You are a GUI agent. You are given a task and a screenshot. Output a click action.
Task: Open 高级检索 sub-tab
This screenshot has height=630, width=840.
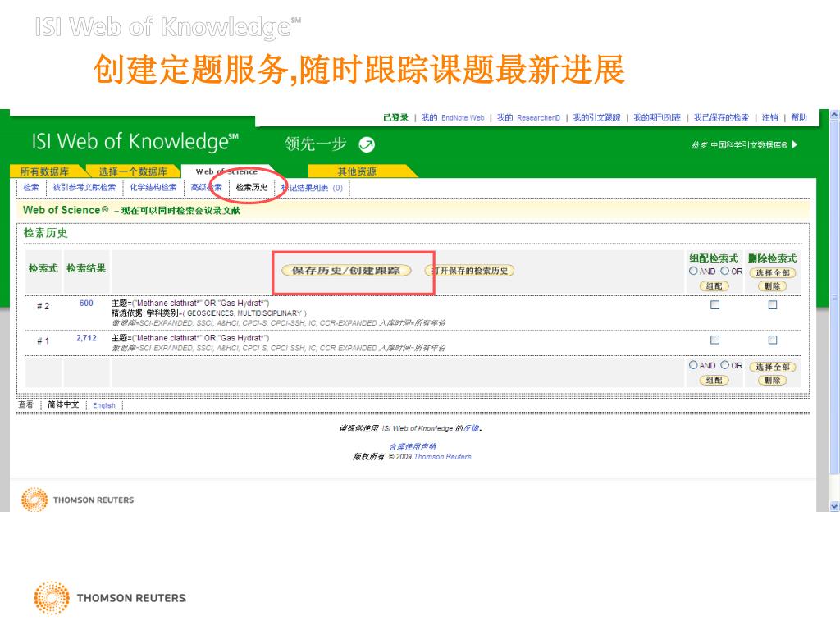pyautogui.click(x=206, y=188)
